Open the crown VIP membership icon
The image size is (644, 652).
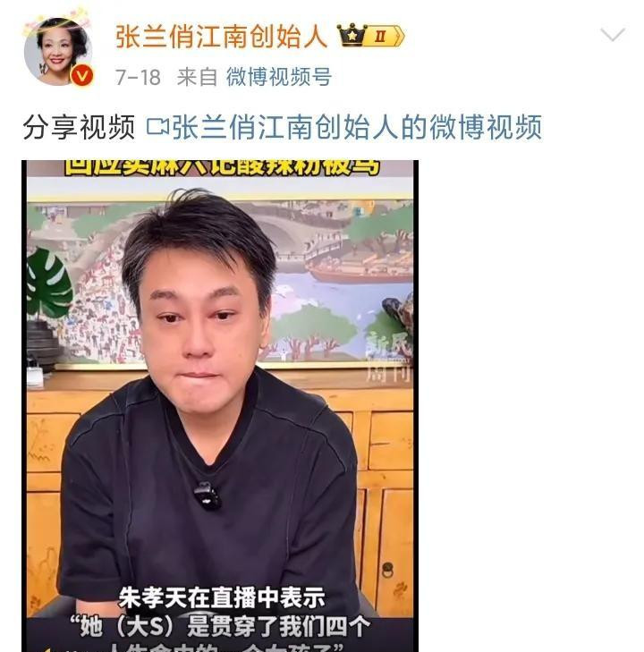coord(352,35)
